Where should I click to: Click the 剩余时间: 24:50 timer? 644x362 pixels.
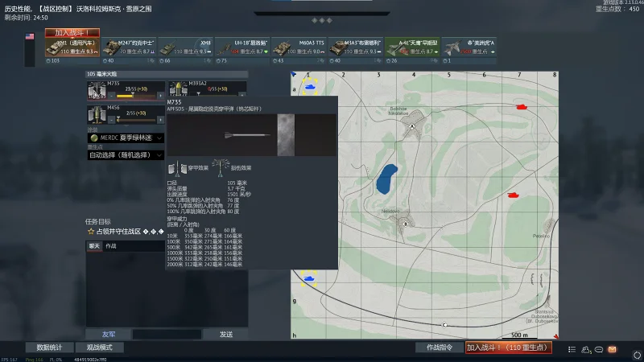click(26, 18)
